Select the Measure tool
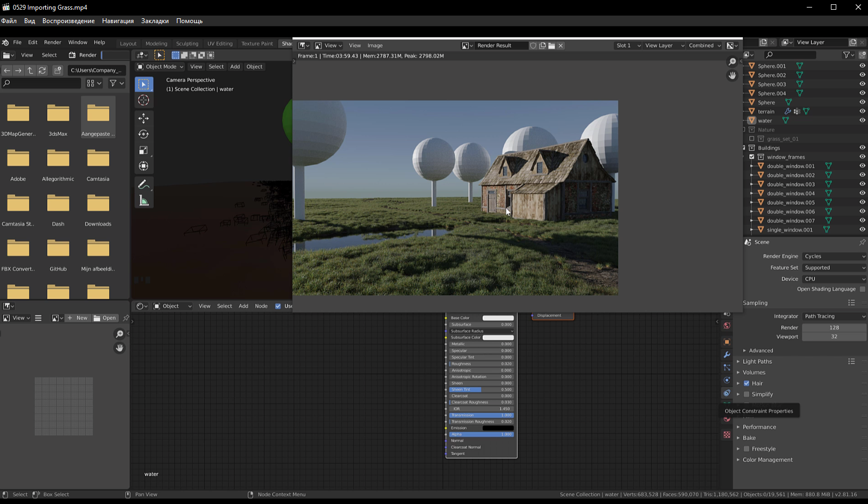The image size is (868, 504). pos(144,201)
